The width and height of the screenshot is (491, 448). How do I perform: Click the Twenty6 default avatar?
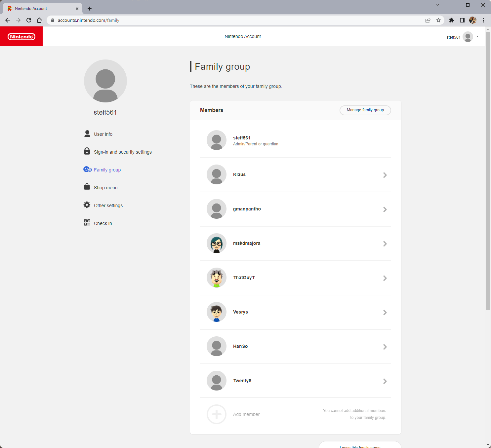pyautogui.click(x=217, y=381)
